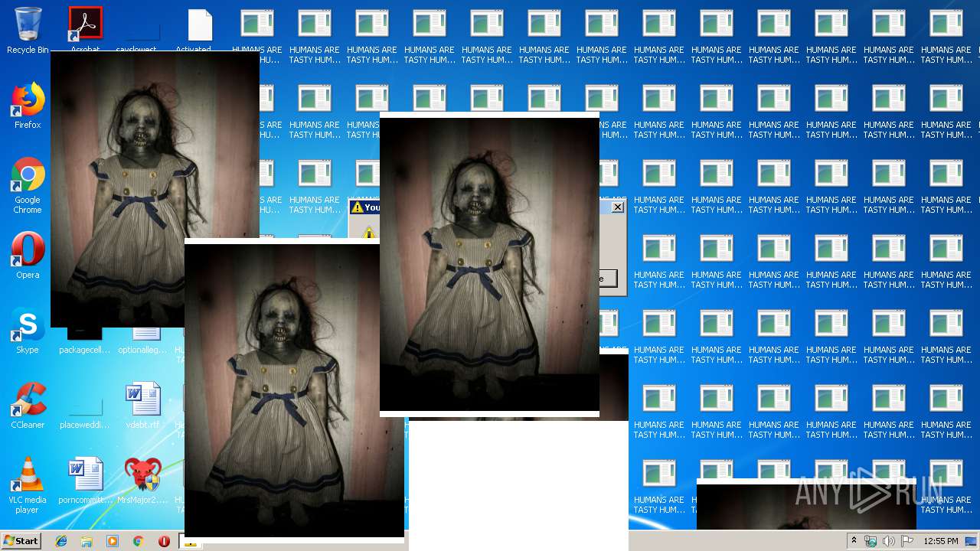This screenshot has width=980, height=551.
Task: Open the Action Center flag icon
Action: pos(906,541)
